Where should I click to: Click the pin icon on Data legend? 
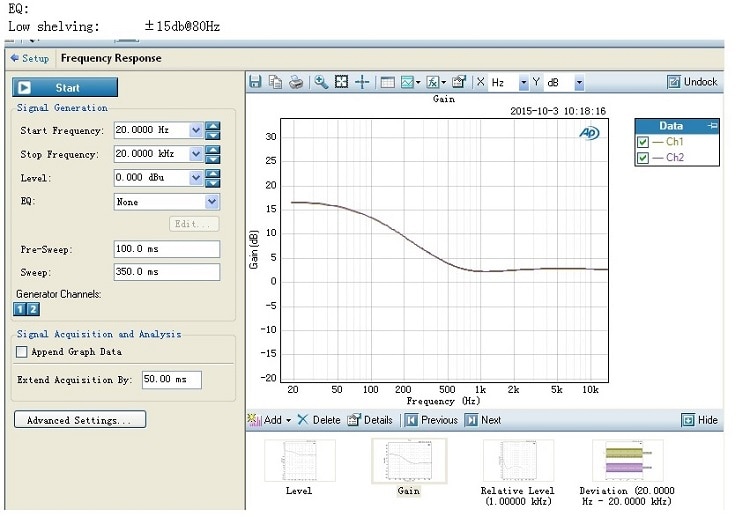713,126
